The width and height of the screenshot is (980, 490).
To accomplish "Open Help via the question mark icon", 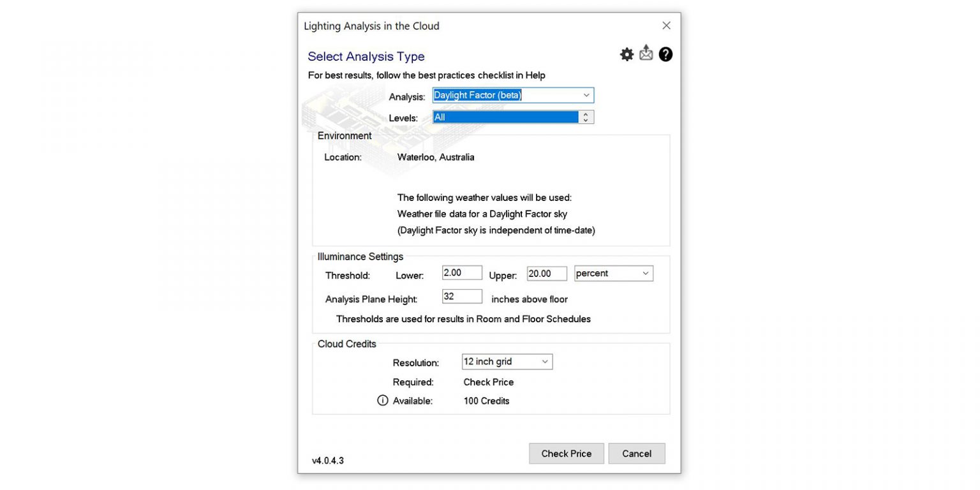I will (665, 54).
